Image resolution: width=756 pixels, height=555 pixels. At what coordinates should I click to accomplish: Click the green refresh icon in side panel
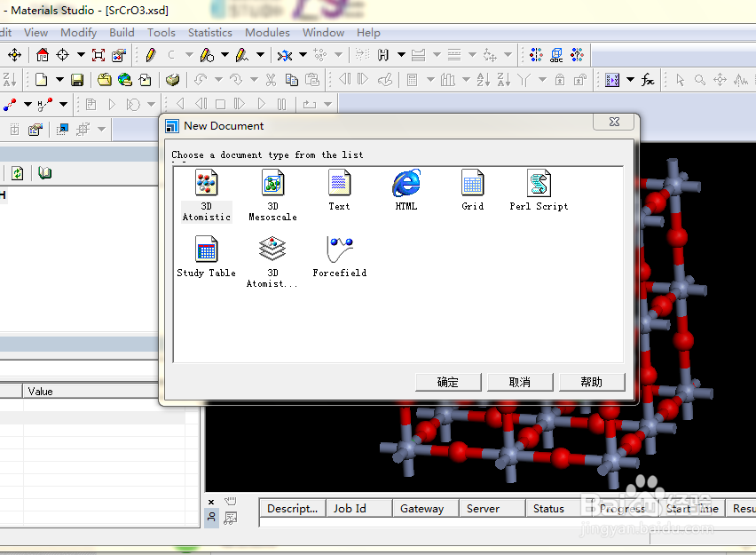[x=18, y=173]
